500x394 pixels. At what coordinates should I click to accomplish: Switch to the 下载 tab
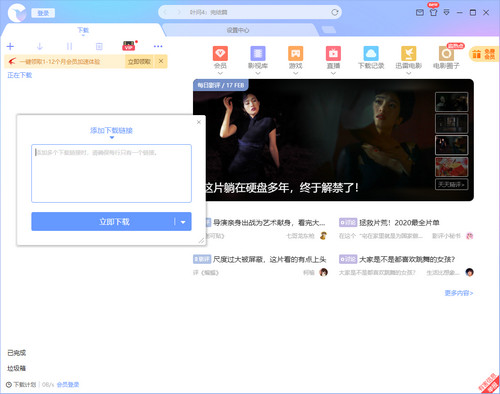point(83,30)
